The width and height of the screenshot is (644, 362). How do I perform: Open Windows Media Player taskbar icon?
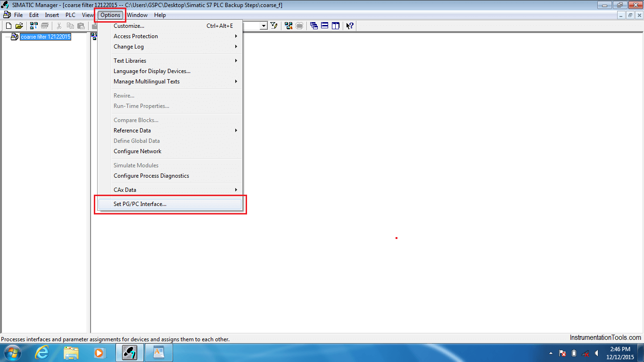99,352
